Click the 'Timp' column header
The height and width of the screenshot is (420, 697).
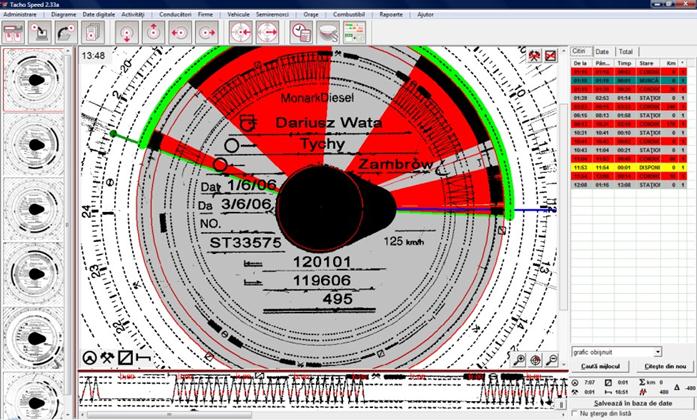[x=625, y=64]
